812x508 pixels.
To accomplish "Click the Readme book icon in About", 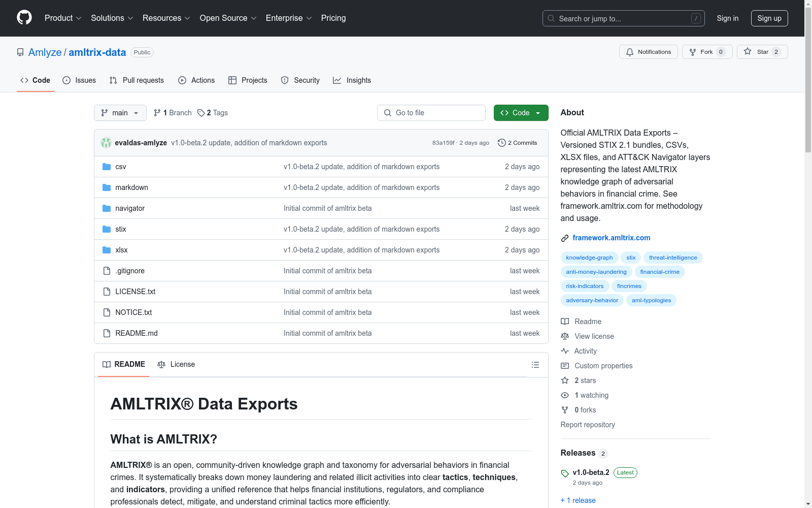I will coord(565,322).
